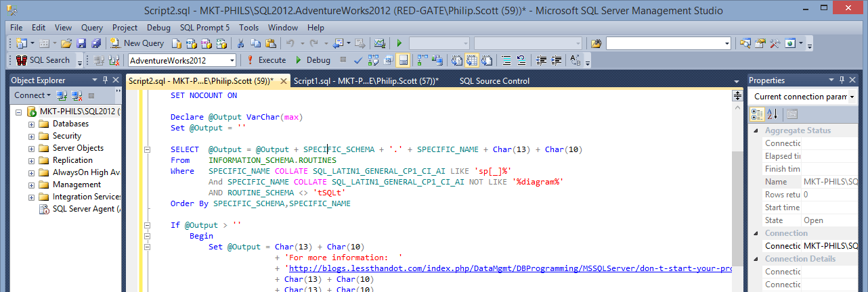This screenshot has height=292, width=868.
Task: Sort properties with Categorized icon
Action: tap(758, 114)
